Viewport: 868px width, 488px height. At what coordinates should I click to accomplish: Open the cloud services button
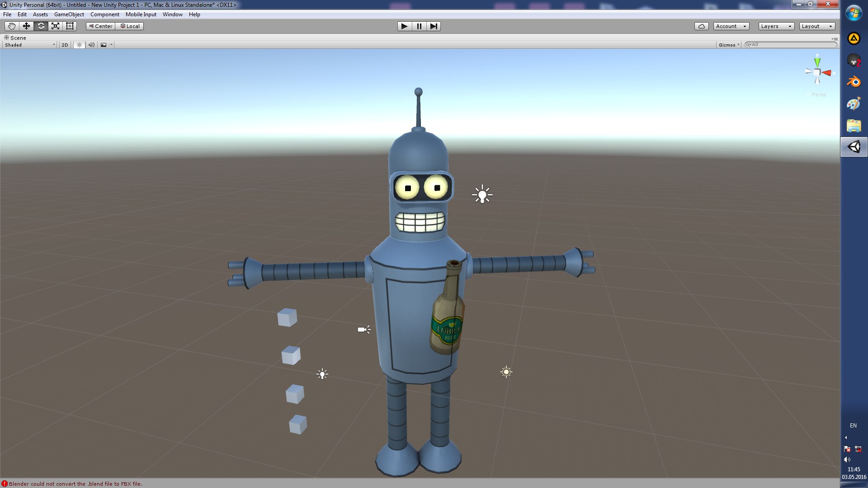click(x=702, y=26)
